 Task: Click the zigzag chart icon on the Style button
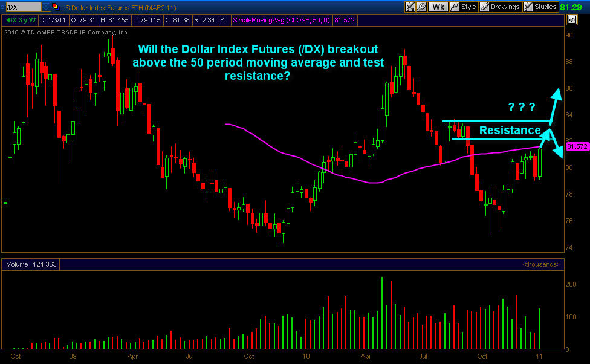click(455, 7)
